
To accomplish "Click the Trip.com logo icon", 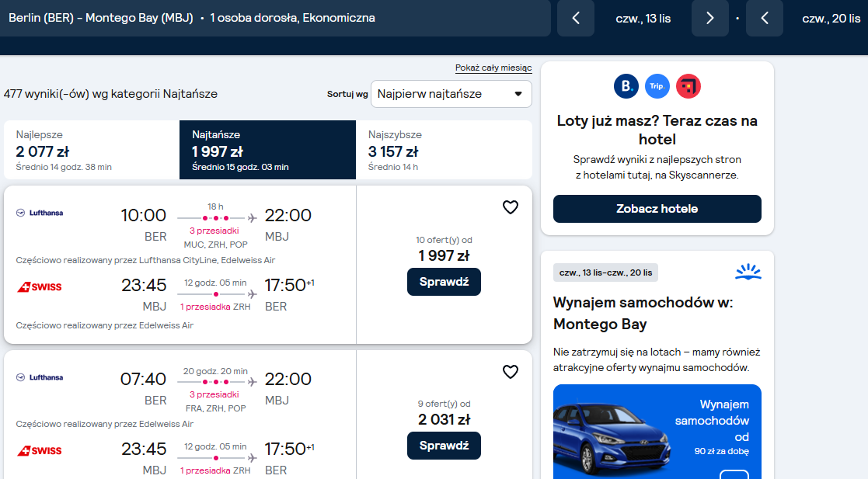I will pyautogui.click(x=657, y=86).
